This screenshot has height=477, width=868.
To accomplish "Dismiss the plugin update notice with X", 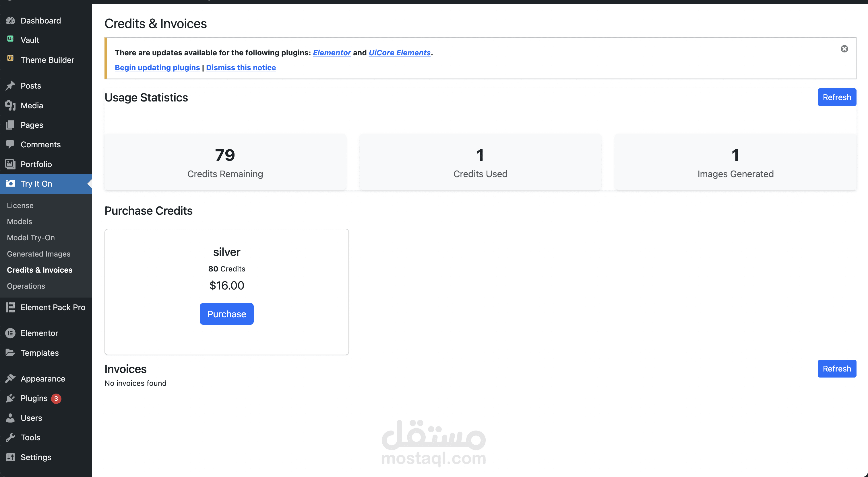I will (844, 49).
